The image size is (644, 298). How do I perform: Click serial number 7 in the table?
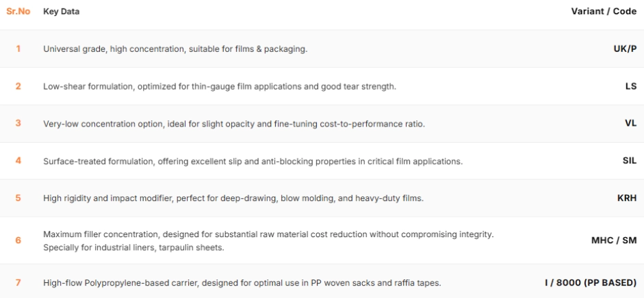pyautogui.click(x=18, y=282)
